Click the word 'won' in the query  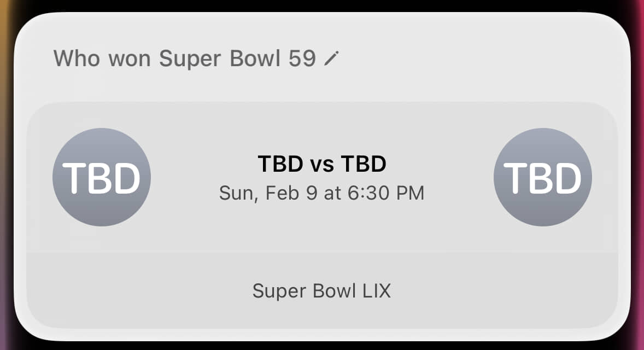[129, 59]
